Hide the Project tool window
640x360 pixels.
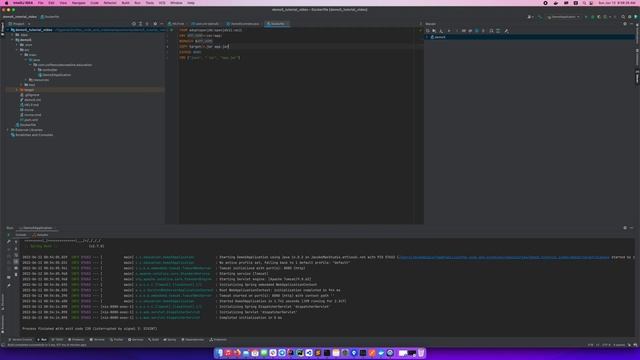tap(162, 24)
